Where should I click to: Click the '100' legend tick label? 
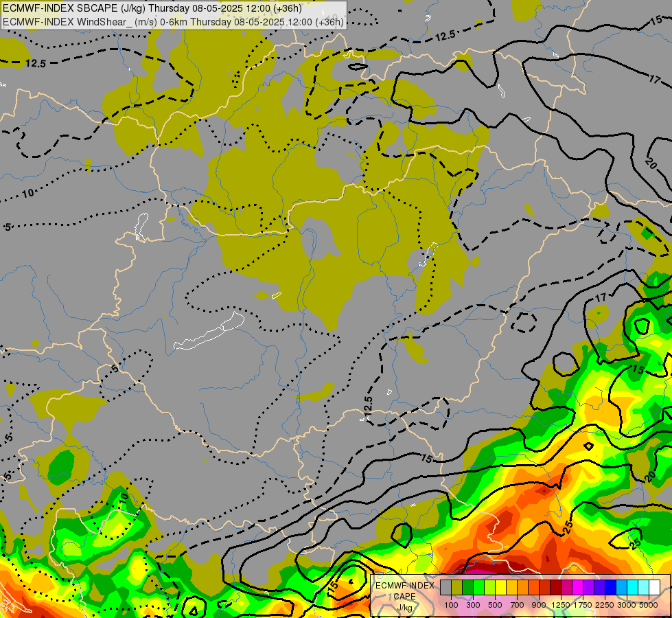[451, 605]
